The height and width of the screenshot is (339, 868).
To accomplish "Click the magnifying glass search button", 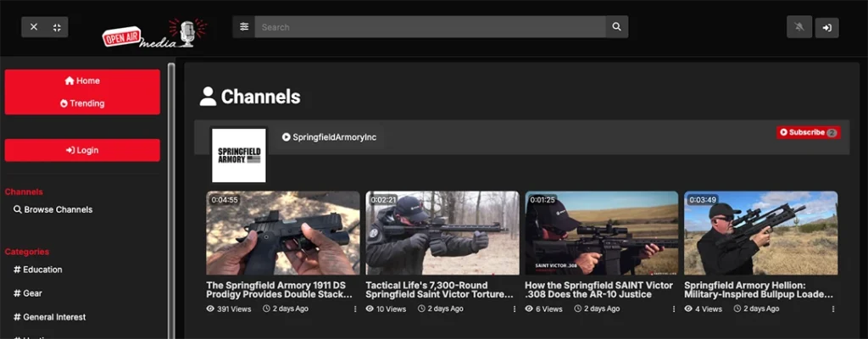I will coord(617,27).
